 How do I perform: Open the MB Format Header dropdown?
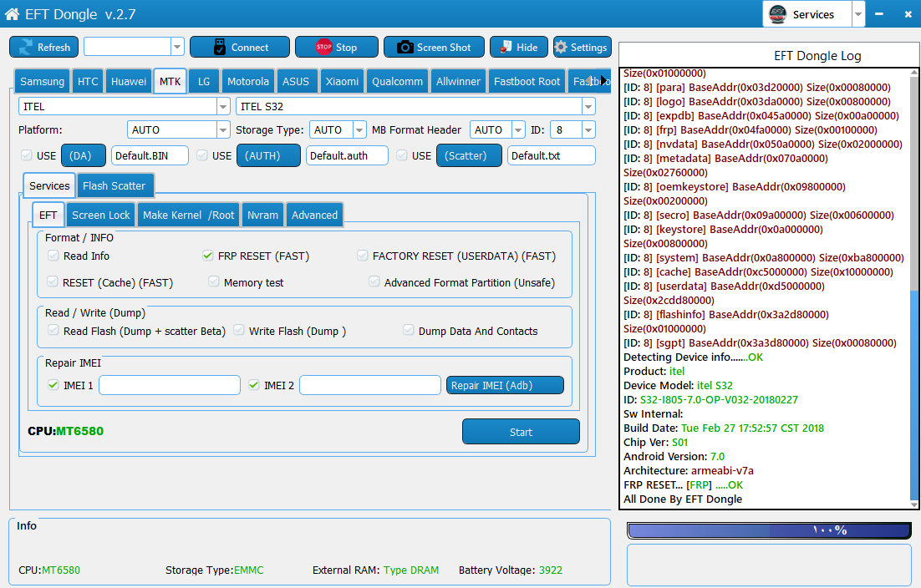[x=518, y=129]
